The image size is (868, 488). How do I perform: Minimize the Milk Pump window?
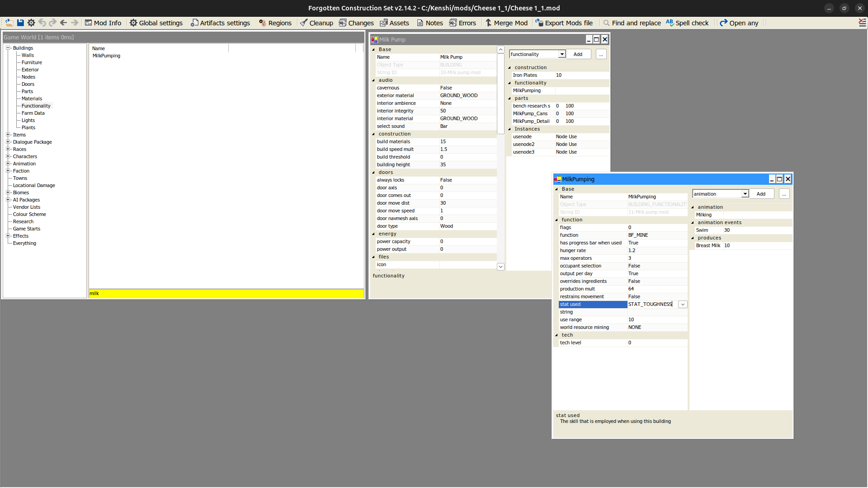(589, 40)
